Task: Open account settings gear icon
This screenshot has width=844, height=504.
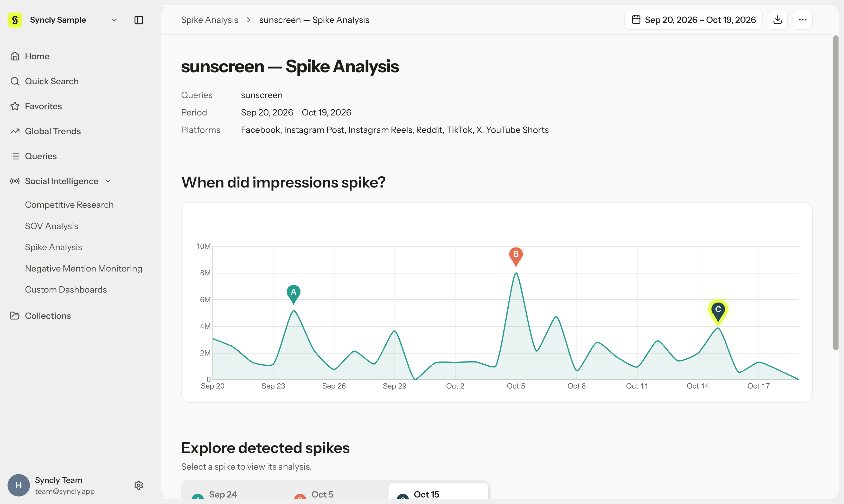Action: coord(139,485)
